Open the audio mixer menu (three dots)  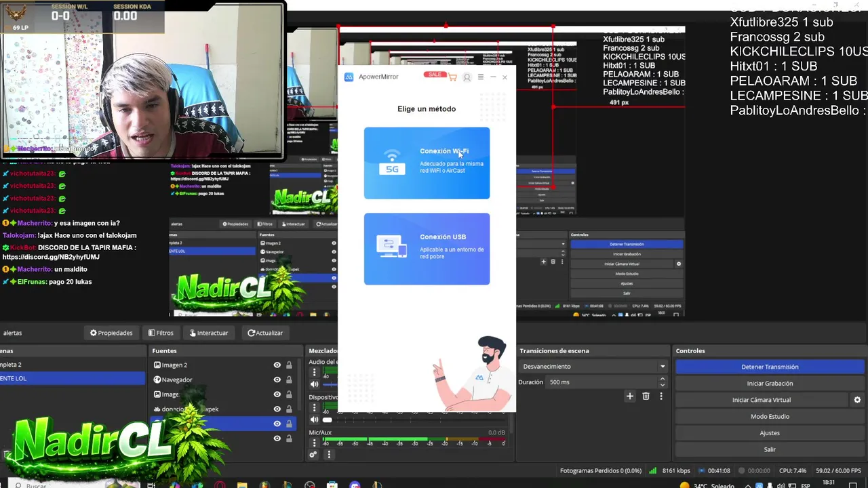(x=329, y=455)
